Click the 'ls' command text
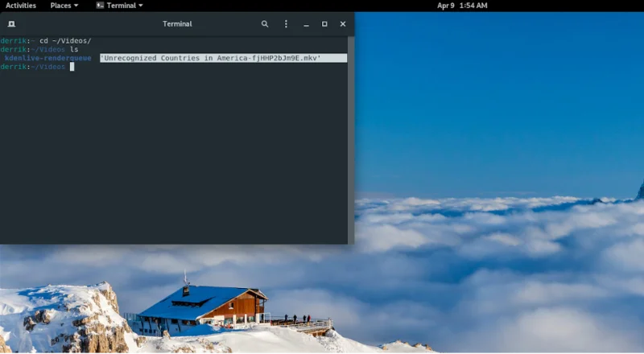 pos(74,49)
